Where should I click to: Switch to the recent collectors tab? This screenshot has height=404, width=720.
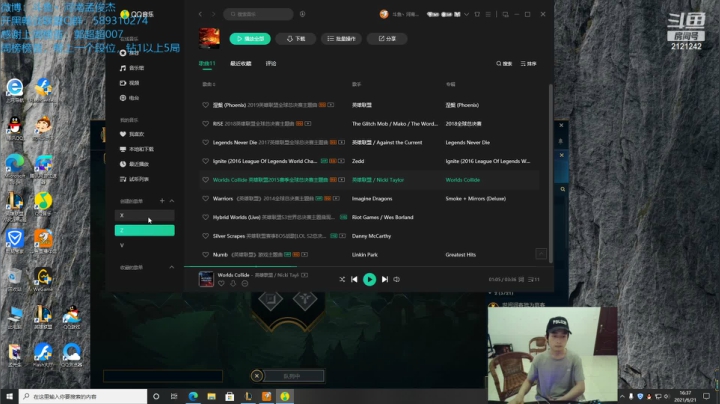click(241, 64)
